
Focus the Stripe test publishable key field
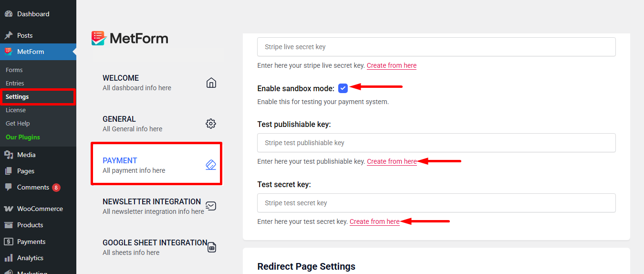click(436, 143)
